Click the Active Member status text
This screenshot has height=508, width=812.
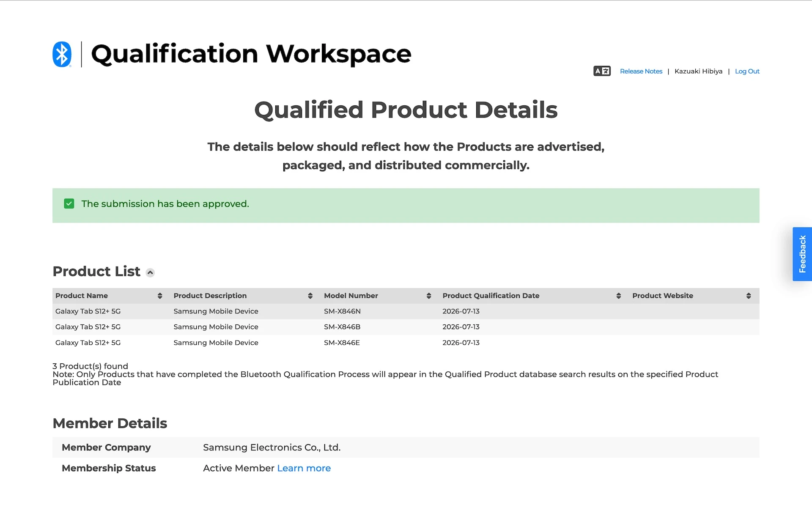239,468
